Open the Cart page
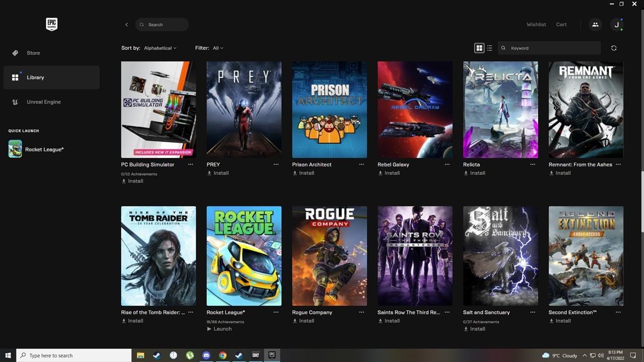Image resolution: width=644 pixels, height=362 pixels. (x=561, y=25)
